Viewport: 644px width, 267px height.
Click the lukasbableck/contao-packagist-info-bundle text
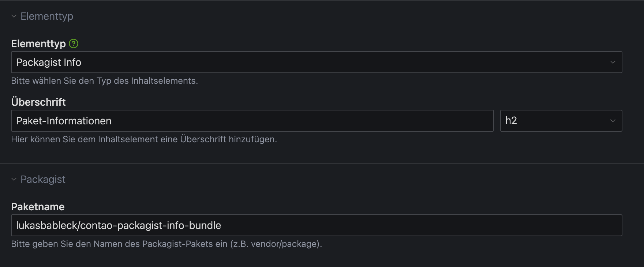click(x=119, y=225)
